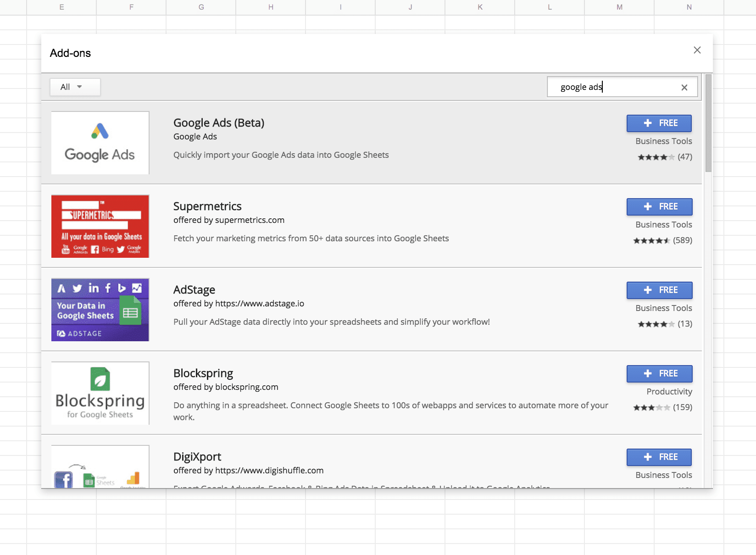Select column I header in spreadsheet
Screen dimensions: 756x555
tap(340, 7)
